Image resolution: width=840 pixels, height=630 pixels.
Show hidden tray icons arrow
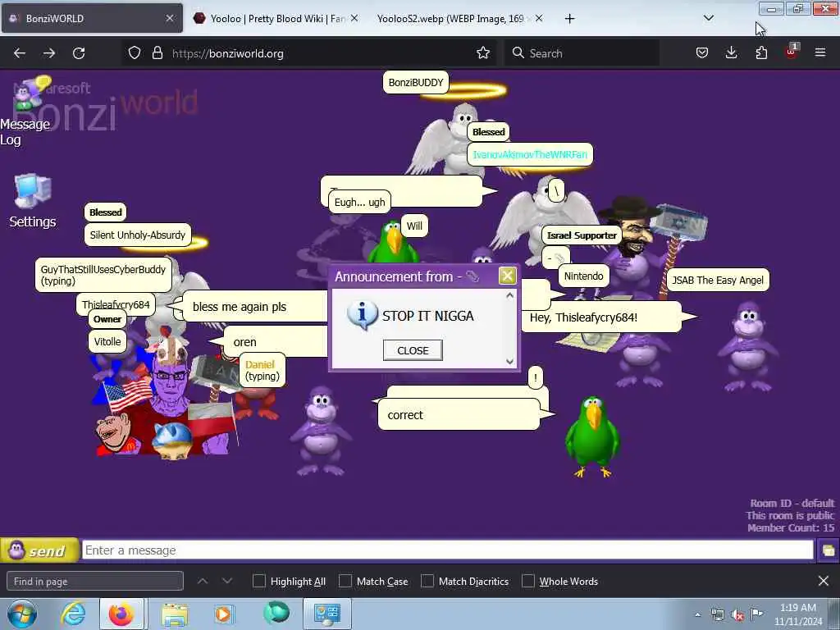(697, 614)
